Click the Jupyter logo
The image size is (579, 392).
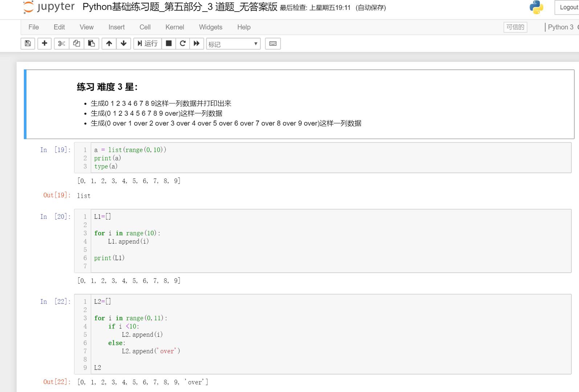pyautogui.click(x=49, y=7)
